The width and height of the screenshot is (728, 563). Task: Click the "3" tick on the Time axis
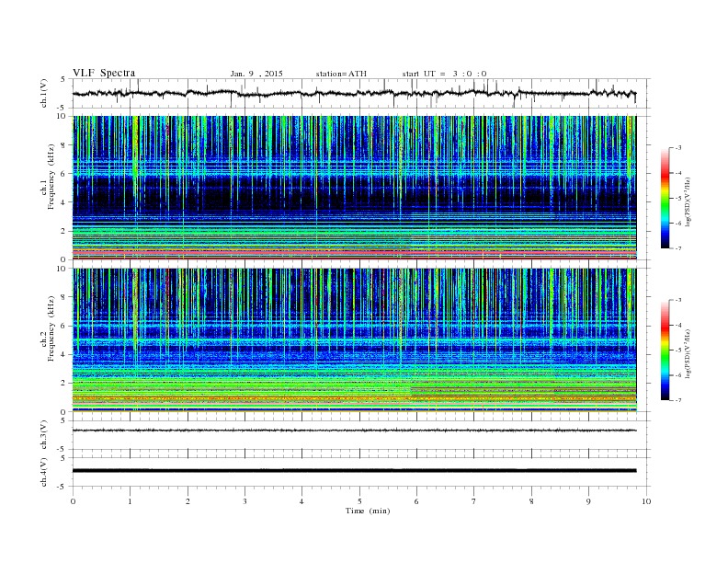(245, 501)
